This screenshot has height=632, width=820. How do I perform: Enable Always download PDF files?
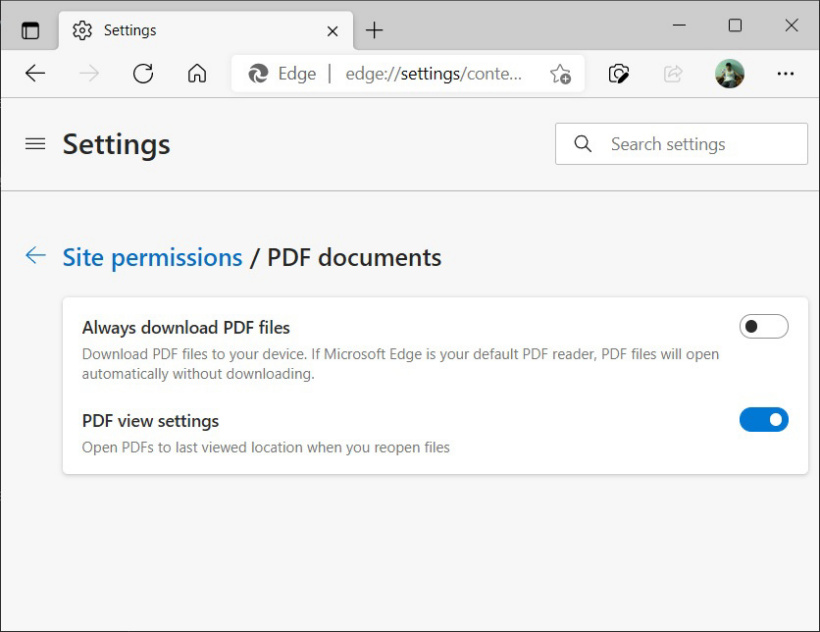click(763, 326)
